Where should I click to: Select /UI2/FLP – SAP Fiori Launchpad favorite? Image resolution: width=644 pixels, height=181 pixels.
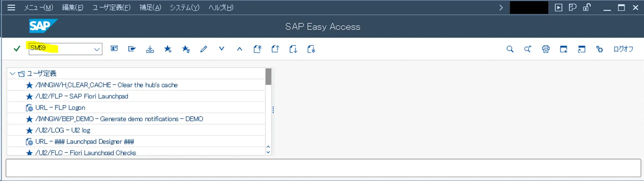[x=82, y=96]
